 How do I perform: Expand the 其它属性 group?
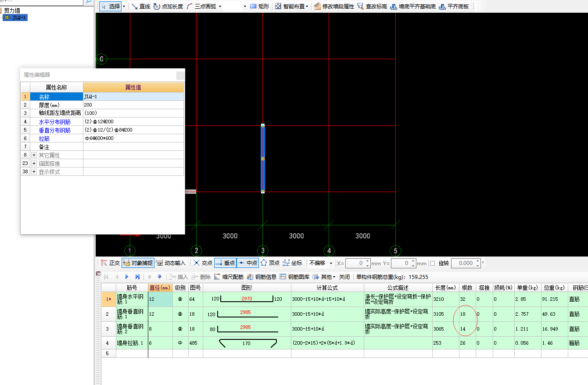click(x=34, y=155)
